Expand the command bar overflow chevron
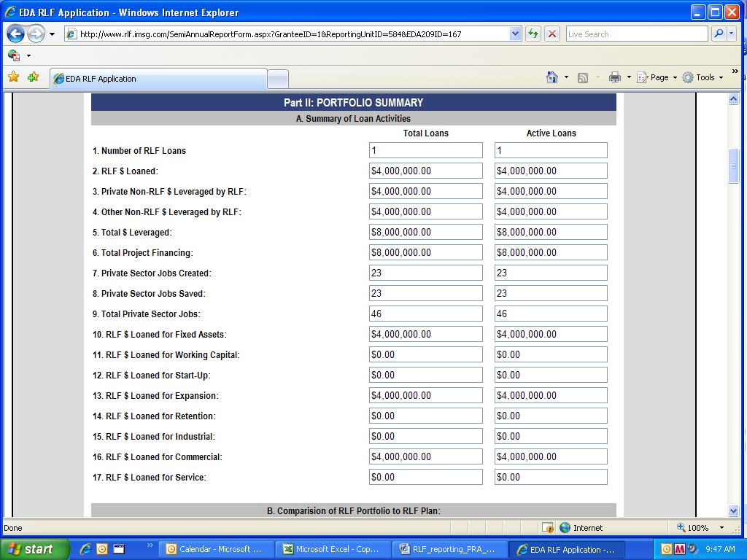This screenshot has width=747, height=560. coord(735,71)
